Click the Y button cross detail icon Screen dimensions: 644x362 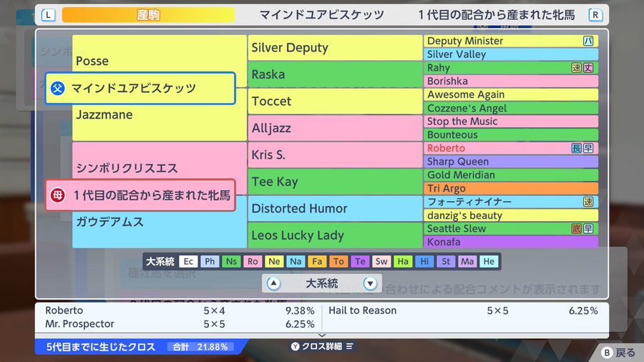click(x=295, y=346)
